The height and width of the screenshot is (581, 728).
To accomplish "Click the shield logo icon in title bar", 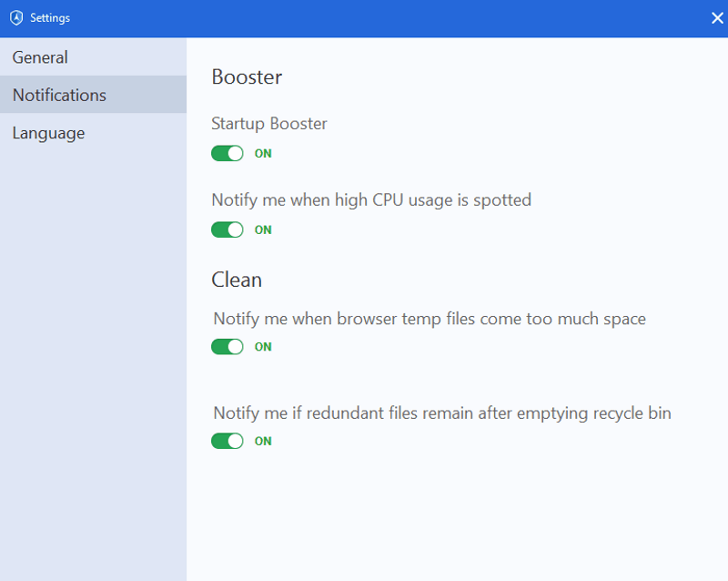I will tap(16, 18).
